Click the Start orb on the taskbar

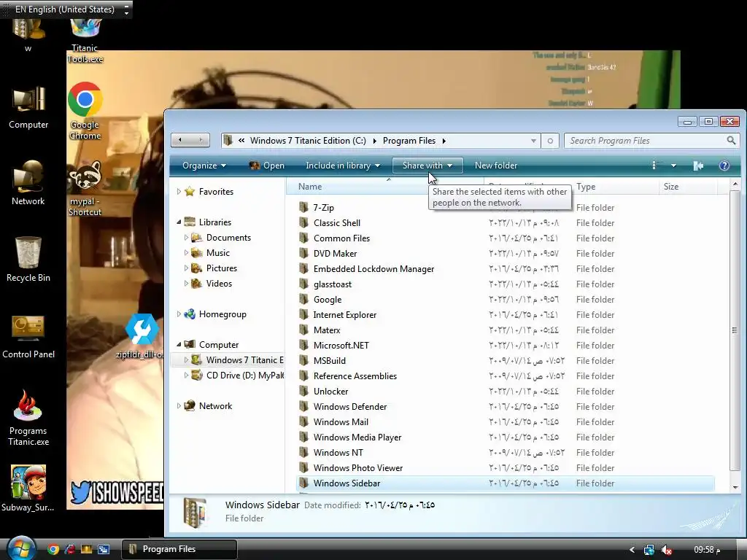coord(20,548)
